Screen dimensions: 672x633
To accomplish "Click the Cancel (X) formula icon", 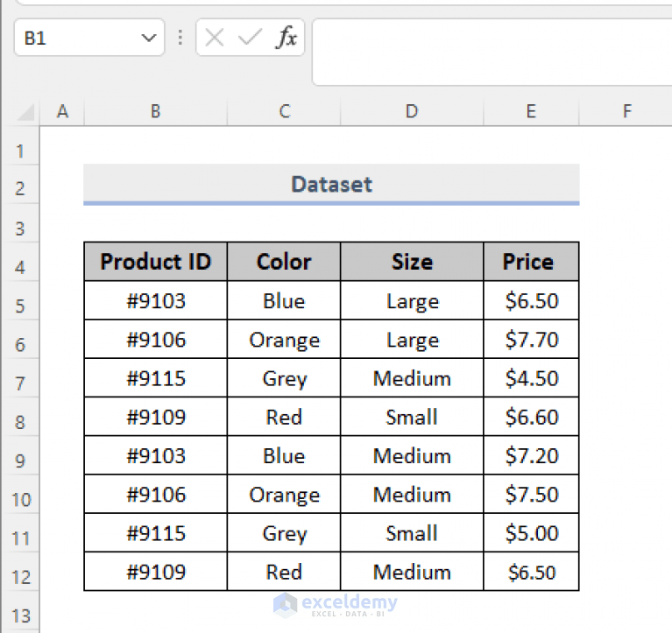I will point(215,38).
